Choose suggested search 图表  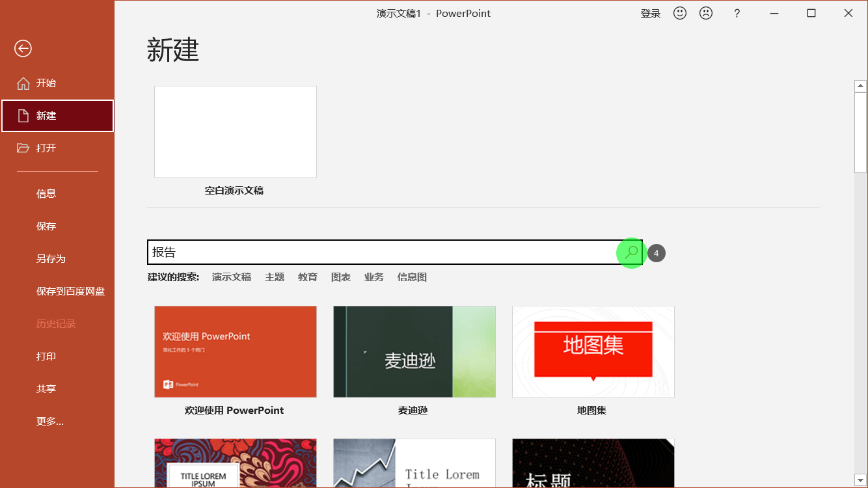coord(341,277)
